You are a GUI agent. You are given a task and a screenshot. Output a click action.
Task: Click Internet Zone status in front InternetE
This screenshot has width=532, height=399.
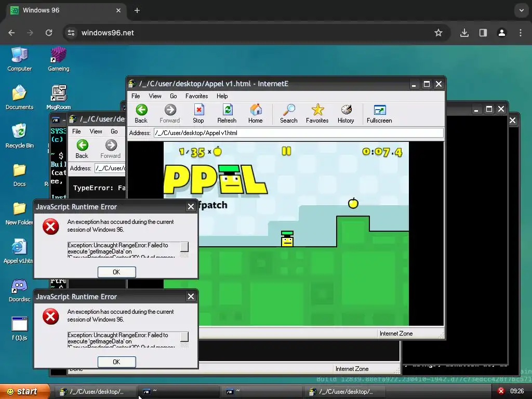tap(396, 334)
